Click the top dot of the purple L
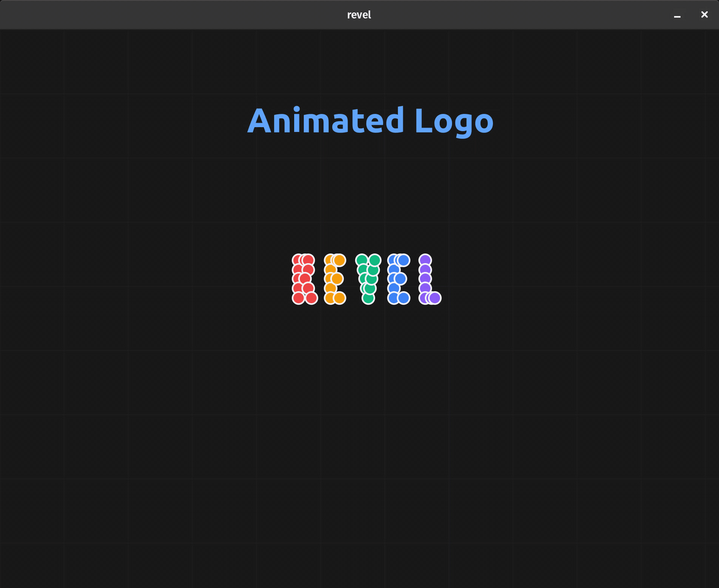This screenshot has height=588, width=719. pos(425,260)
